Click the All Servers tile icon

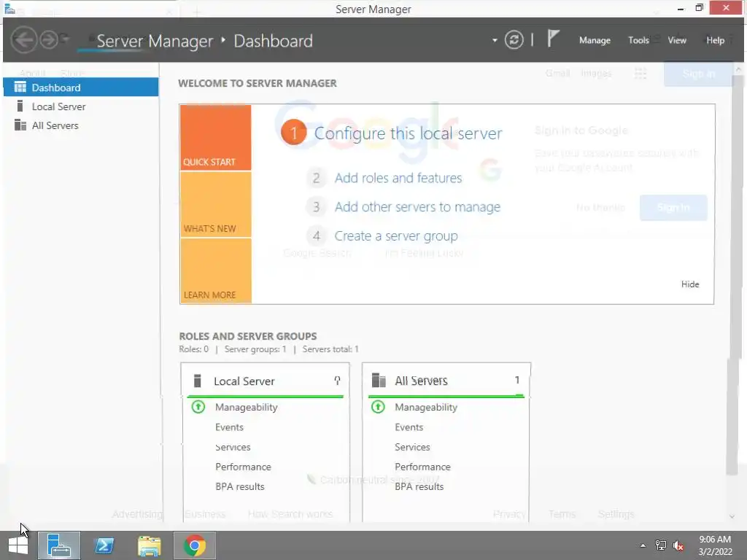click(379, 381)
